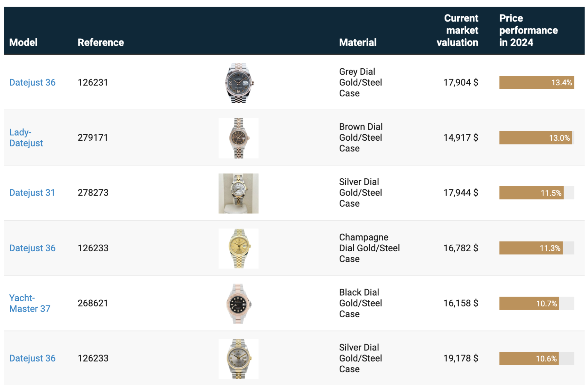The image size is (588, 385).
Task: Open the Datejust 36 link with champagne dial
Action: (32, 248)
